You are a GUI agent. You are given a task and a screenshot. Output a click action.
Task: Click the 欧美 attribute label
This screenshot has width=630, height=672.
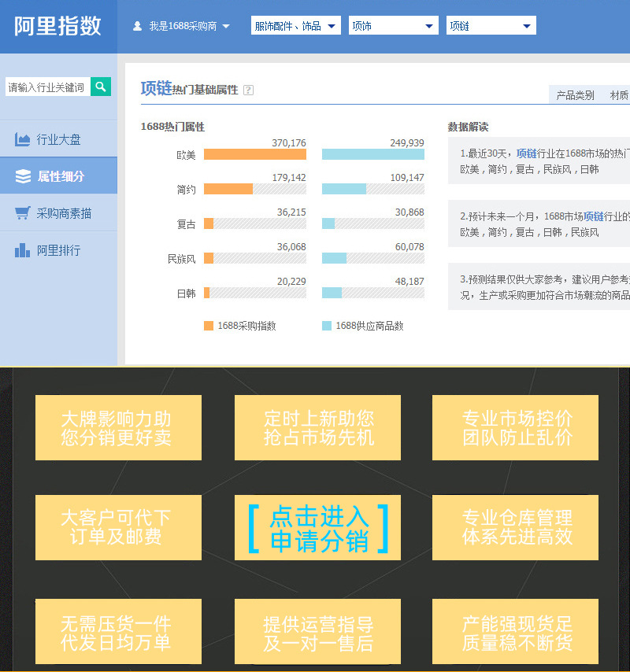click(x=186, y=155)
